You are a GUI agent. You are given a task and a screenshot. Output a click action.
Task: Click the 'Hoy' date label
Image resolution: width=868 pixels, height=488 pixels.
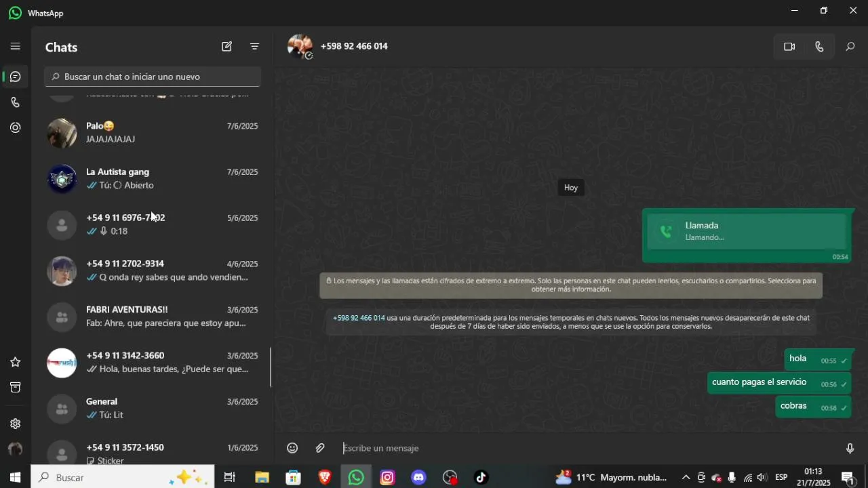coord(571,188)
